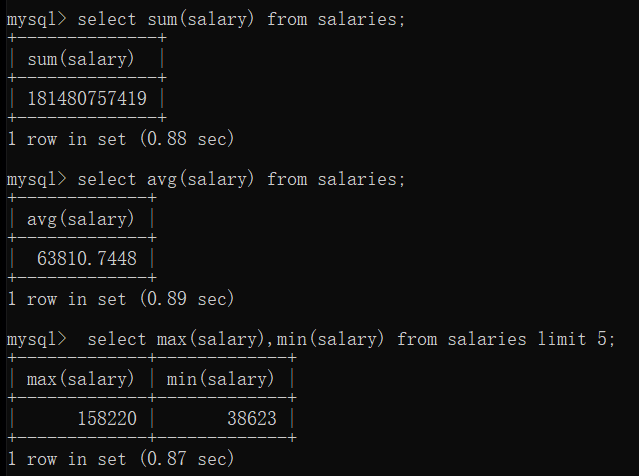
Task: Click the 0.89 sec timing line
Action: pos(121,299)
